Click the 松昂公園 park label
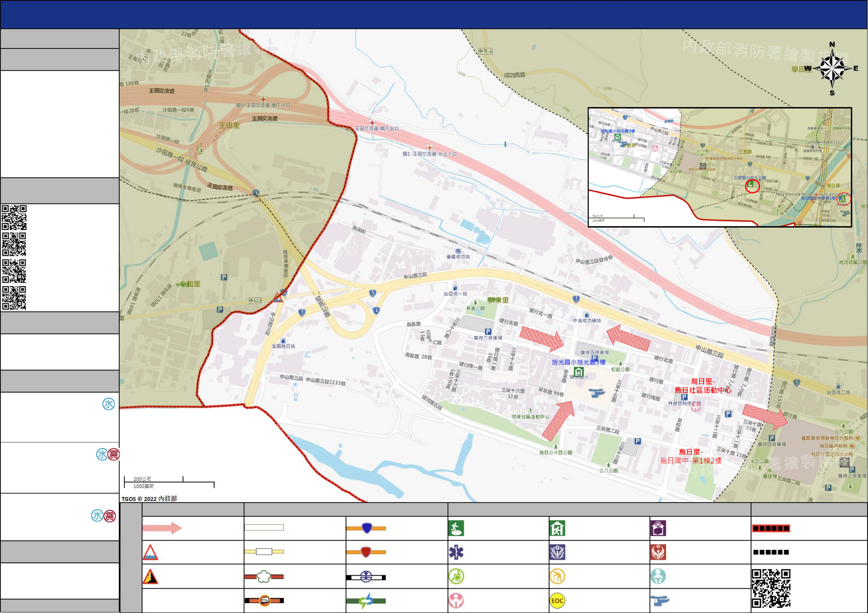This screenshot has height=613, width=868. 620,369
